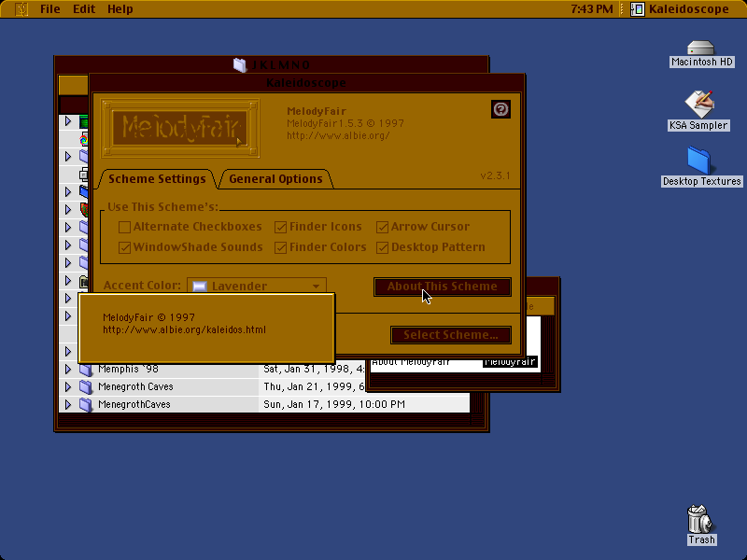Click the Sun, Jan 17, 1999 date cell
Screen dimensions: 747x560
pos(334,404)
